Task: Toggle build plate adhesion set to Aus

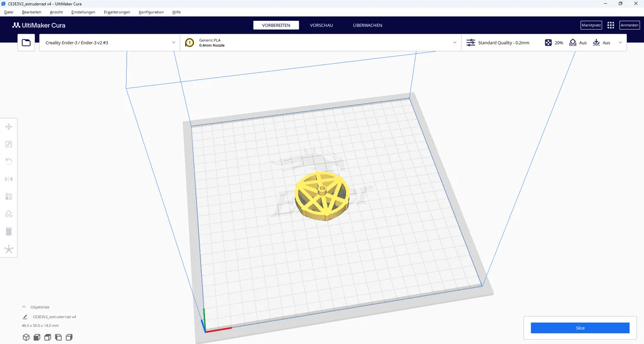Action: click(597, 42)
